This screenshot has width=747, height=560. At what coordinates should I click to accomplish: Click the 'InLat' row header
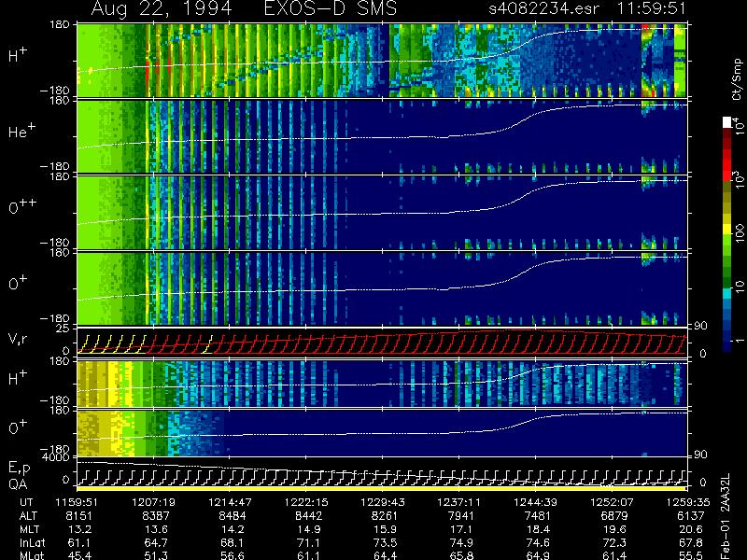(x=33, y=542)
